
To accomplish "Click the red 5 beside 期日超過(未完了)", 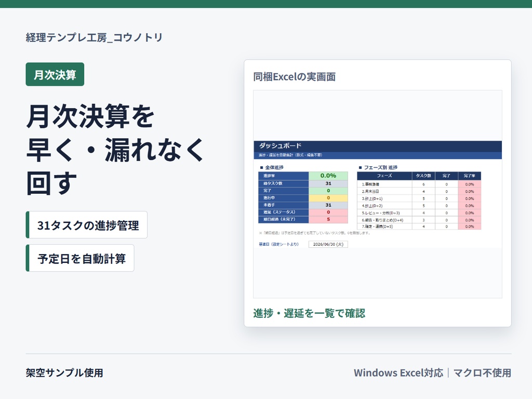I will (x=328, y=219).
